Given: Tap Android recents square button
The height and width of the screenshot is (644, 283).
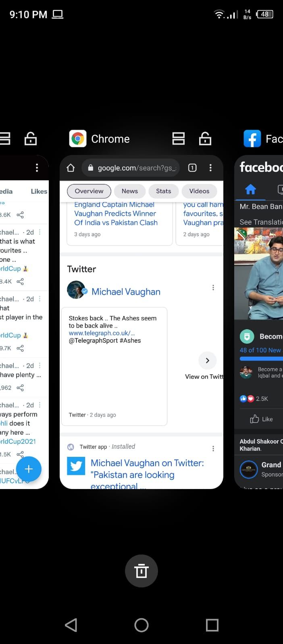Looking at the screenshot, I should click(x=212, y=625).
